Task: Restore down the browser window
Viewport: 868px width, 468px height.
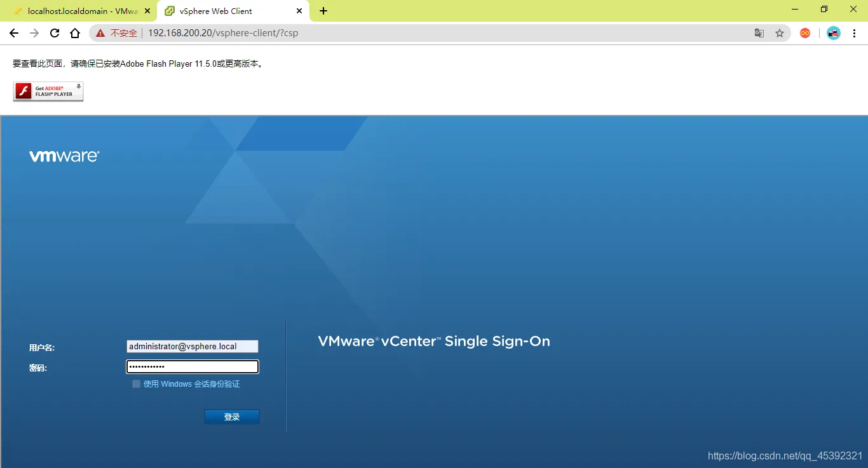Action: pyautogui.click(x=824, y=10)
